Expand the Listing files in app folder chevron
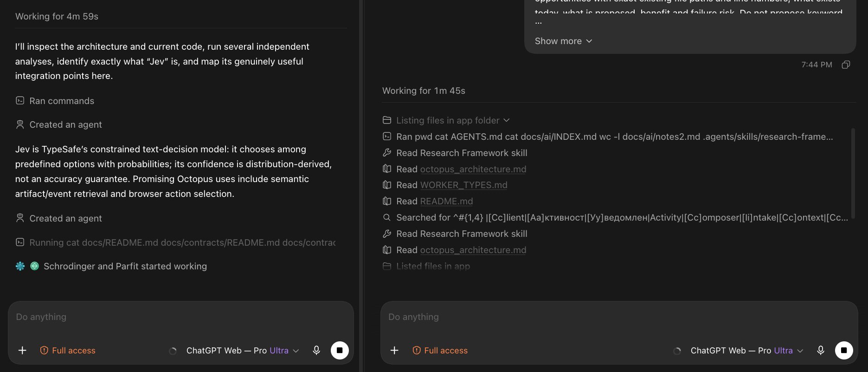The height and width of the screenshot is (372, 868). click(x=507, y=120)
